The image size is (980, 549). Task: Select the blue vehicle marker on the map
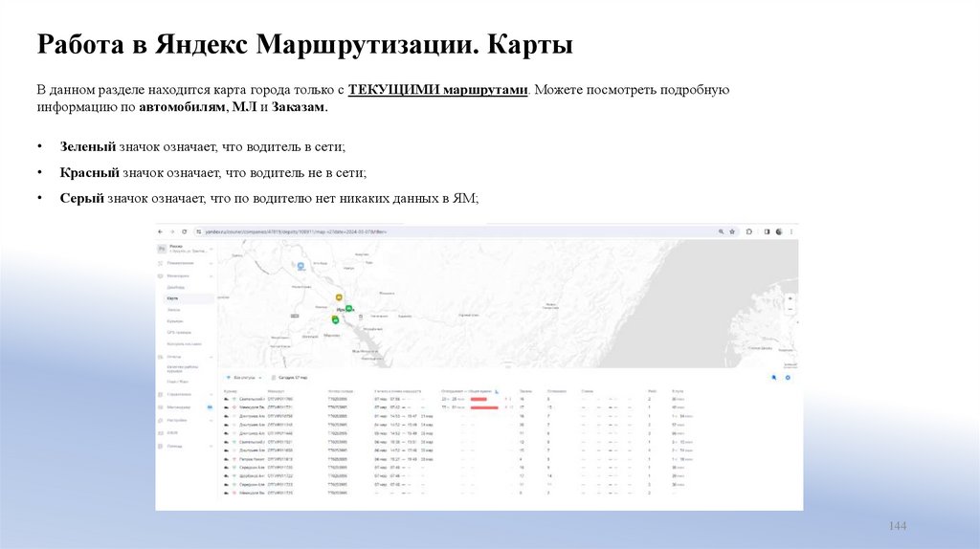tap(301, 265)
